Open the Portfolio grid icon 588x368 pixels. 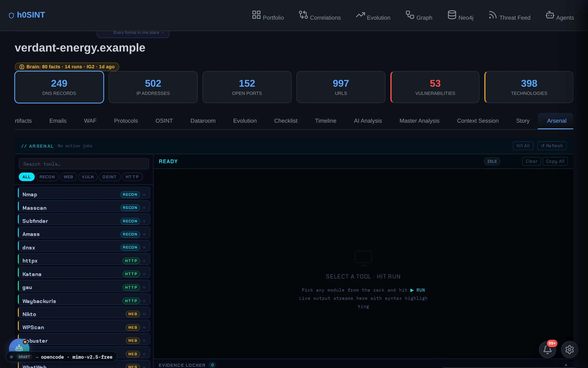[x=256, y=15]
